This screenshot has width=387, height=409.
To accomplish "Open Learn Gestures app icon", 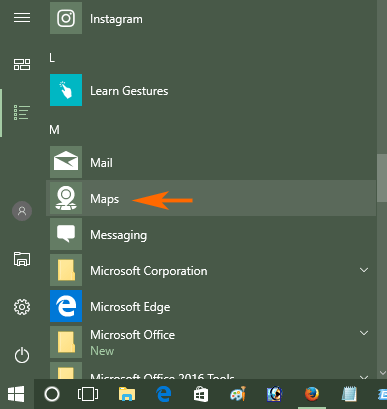I will coord(66,90).
